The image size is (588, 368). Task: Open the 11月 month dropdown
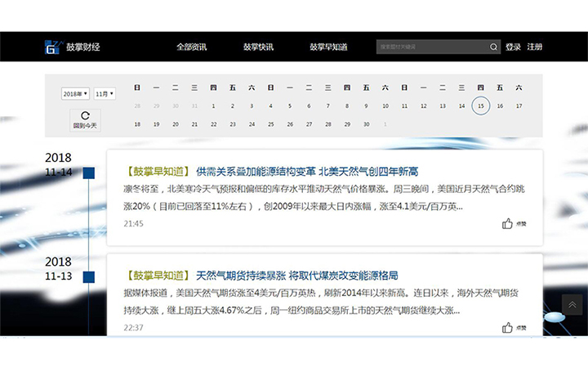105,93
